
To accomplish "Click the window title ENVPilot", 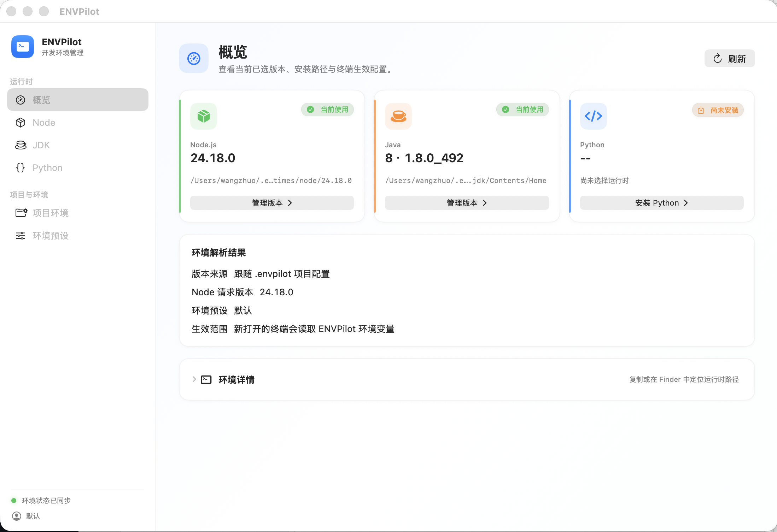I will [79, 12].
